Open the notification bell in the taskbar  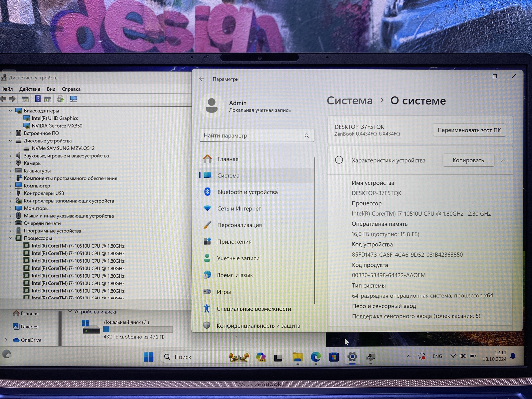click(513, 356)
